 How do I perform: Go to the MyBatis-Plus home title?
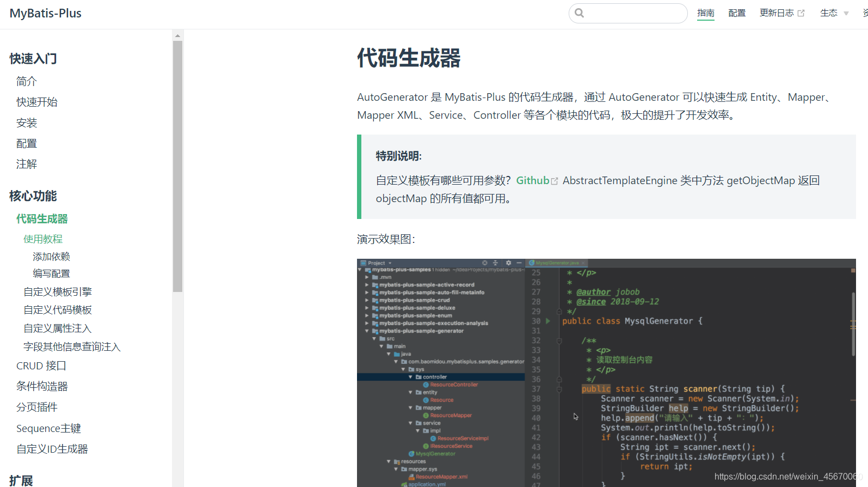(46, 13)
